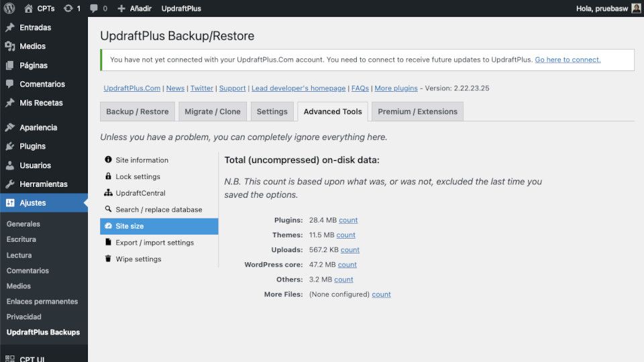644x362 pixels.
Task: Click the Export / import file icon
Action: 108,242
